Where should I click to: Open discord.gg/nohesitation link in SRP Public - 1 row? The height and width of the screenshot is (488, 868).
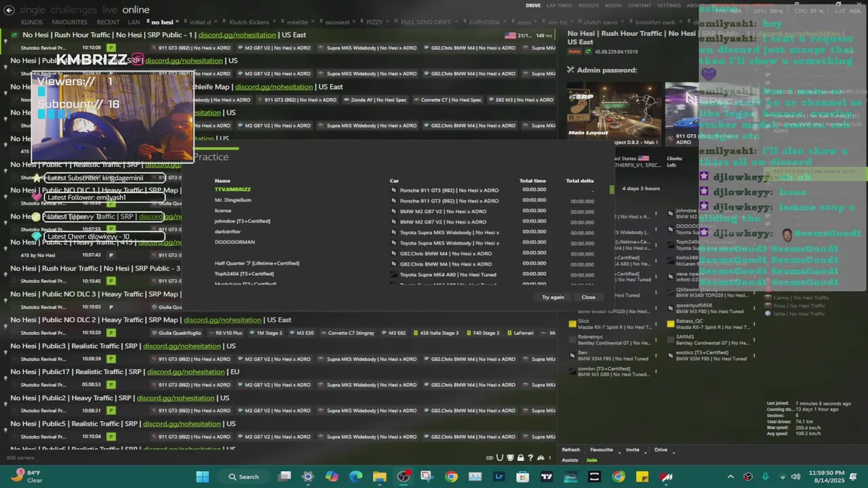(x=237, y=35)
